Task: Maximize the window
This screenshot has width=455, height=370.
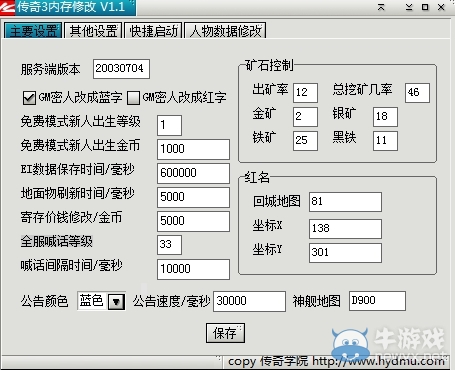Action: point(425,7)
